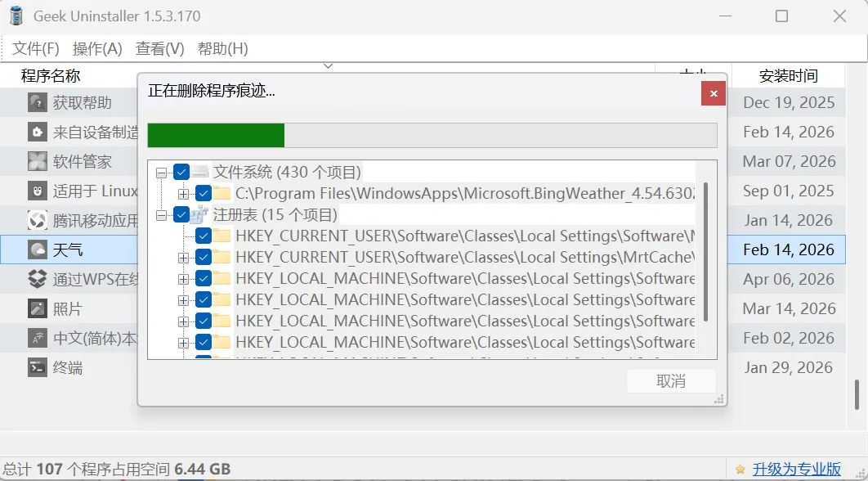Viewport: 868px width, 481px height.
Task: Click the 天气 weather app icon
Action: click(37, 250)
